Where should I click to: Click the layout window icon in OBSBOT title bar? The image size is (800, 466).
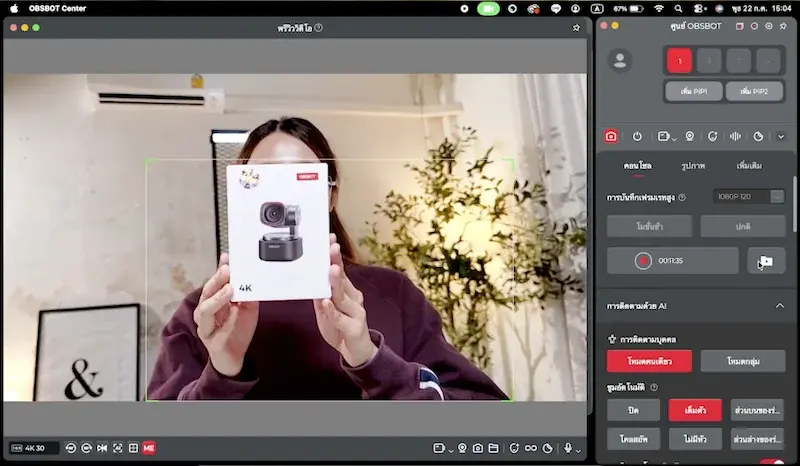click(740, 26)
